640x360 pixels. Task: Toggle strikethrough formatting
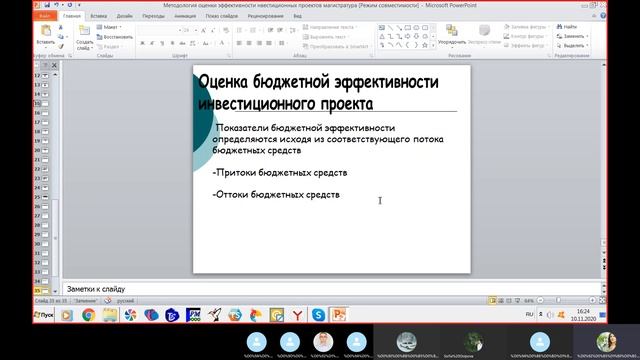point(182,43)
